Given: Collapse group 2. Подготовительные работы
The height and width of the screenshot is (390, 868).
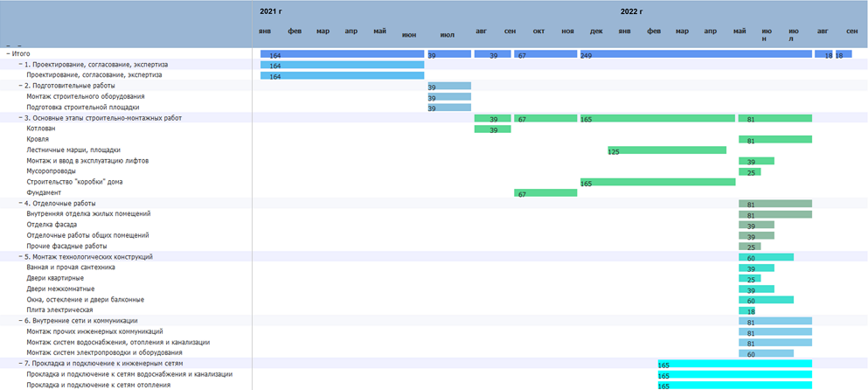Looking at the screenshot, I should tap(20, 86).
